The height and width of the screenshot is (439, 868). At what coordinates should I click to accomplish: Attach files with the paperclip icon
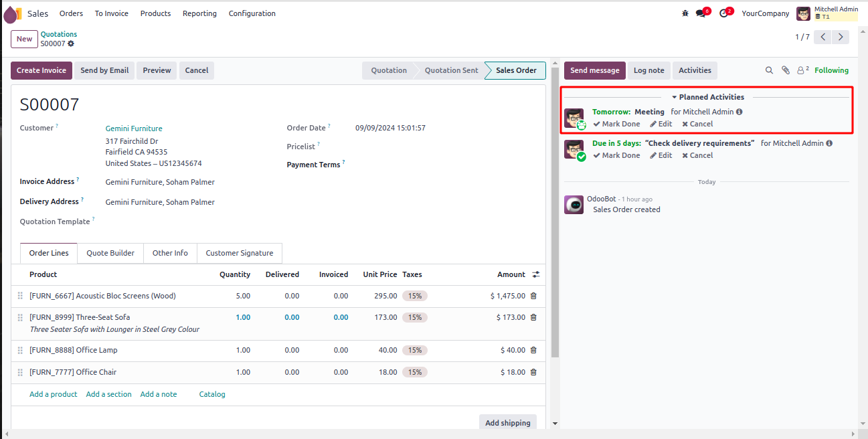(786, 70)
